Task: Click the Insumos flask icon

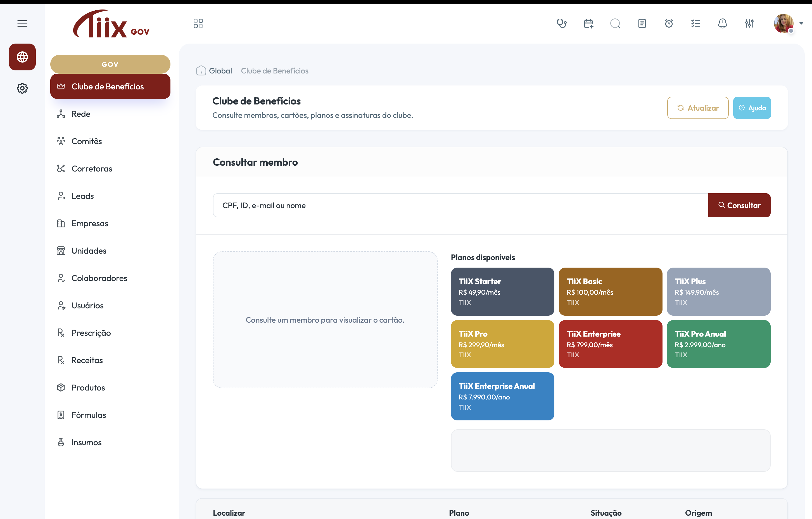Action: click(61, 442)
